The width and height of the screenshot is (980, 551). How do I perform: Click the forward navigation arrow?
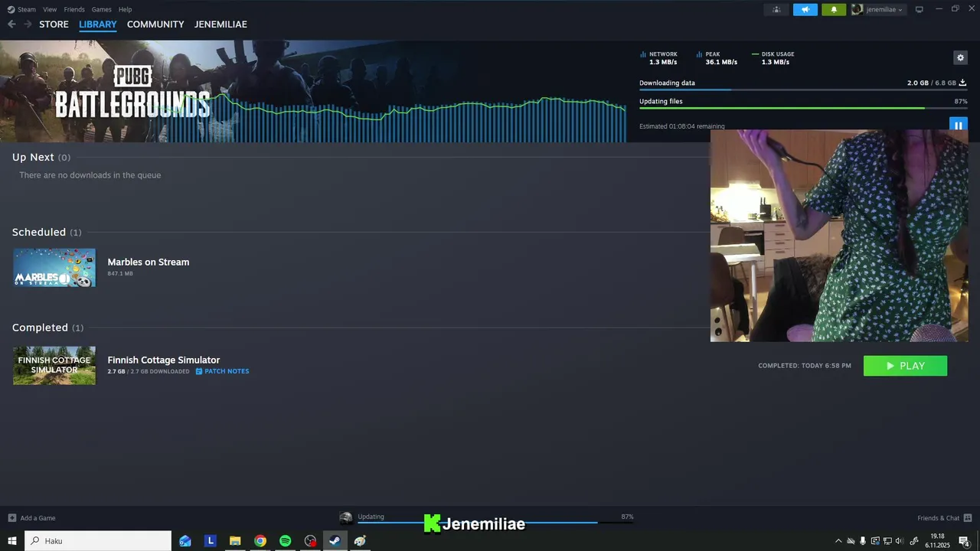28,24
